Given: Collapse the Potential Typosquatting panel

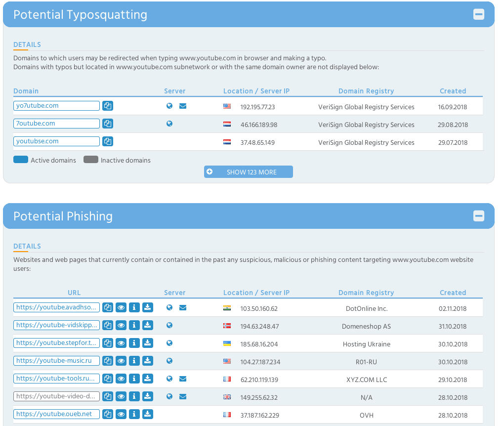Looking at the screenshot, I should coord(478,14).
